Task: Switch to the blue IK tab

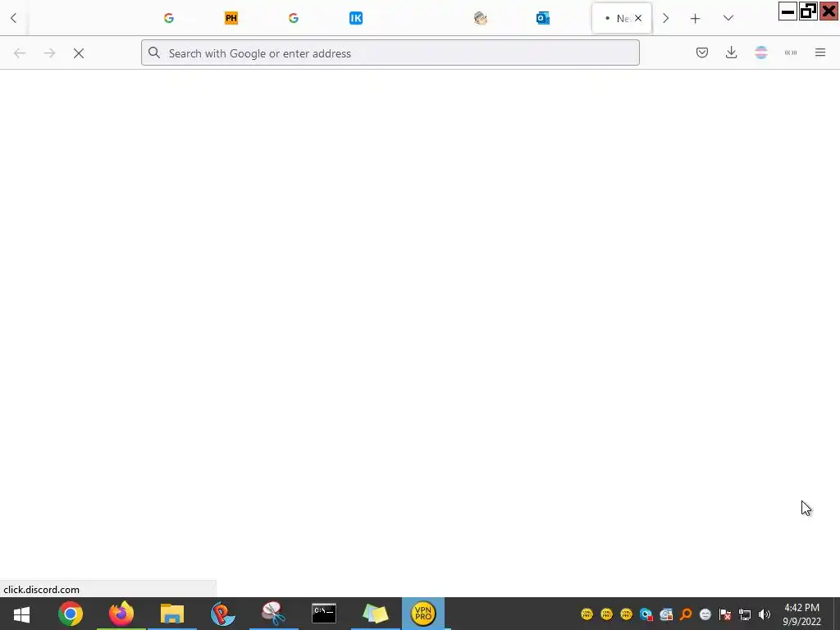Action: click(356, 18)
